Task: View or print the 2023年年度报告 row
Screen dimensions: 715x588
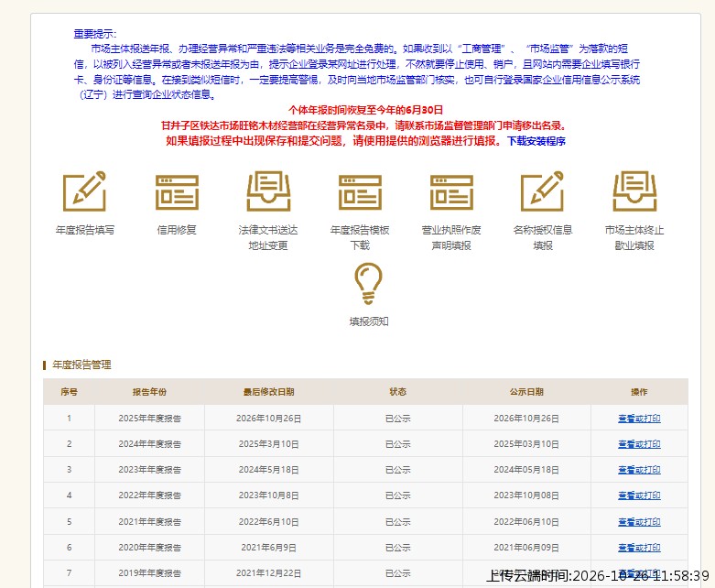Action: (639, 470)
